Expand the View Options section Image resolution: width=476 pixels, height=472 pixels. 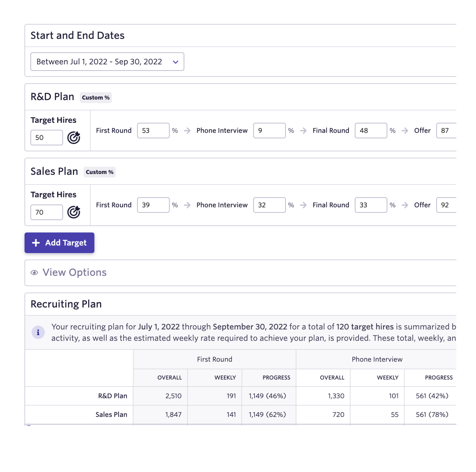74,272
